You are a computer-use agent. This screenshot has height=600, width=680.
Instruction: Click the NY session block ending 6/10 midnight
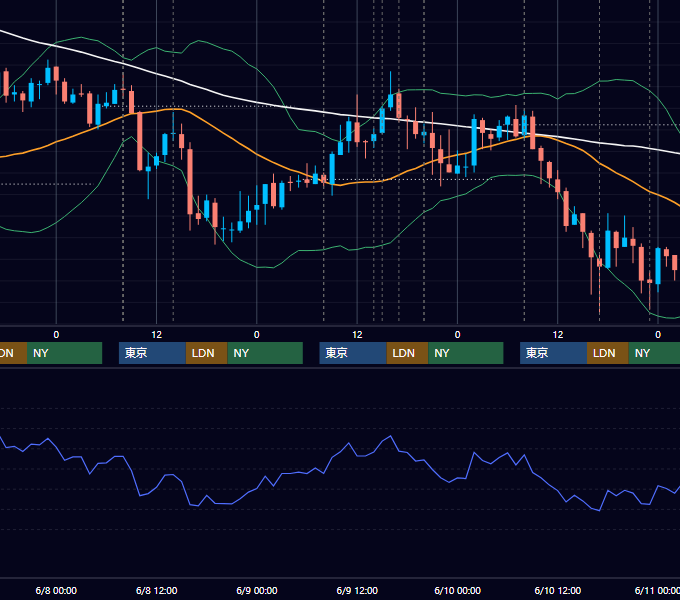[466, 353]
